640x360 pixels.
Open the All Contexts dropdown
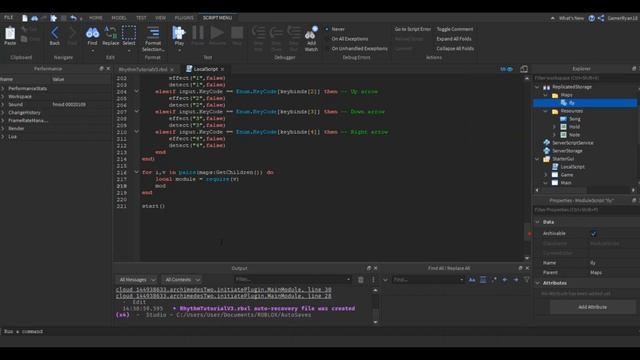click(x=182, y=280)
